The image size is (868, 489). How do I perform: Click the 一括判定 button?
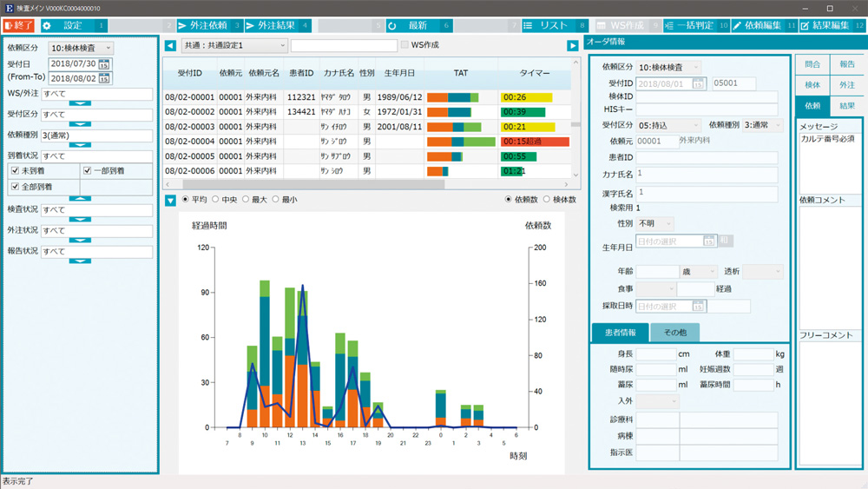coord(696,26)
